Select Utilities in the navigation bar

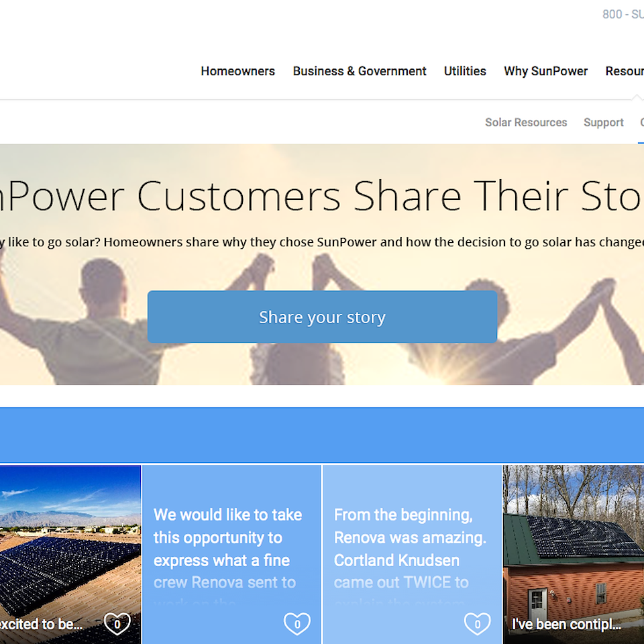[x=465, y=71]
